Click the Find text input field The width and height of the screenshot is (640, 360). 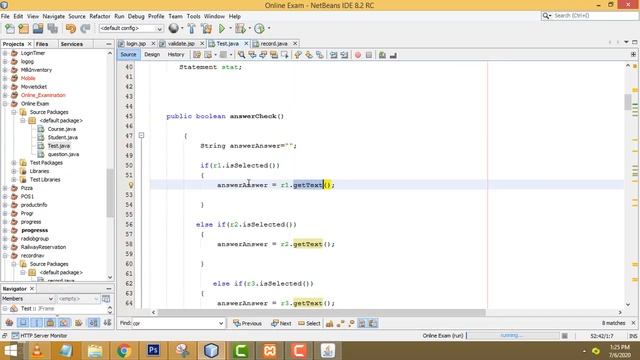coord(175,323)
